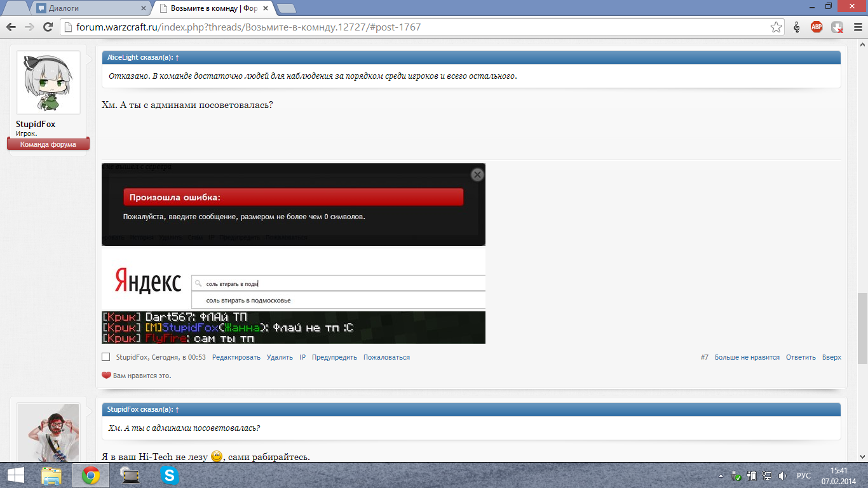868x488 pixels.
Task: Jump to quoted AliceLight post via arrow
Action: pos(177,57)
